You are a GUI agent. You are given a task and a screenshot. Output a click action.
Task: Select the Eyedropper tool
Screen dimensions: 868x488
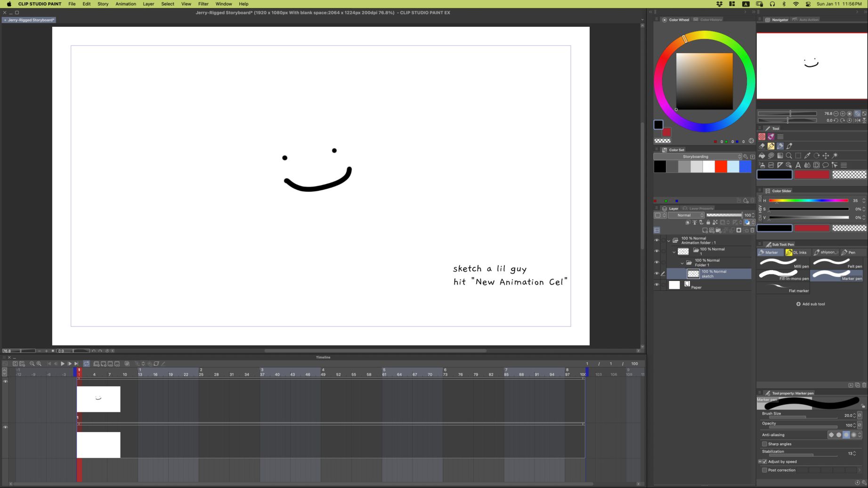click(807, 155)
